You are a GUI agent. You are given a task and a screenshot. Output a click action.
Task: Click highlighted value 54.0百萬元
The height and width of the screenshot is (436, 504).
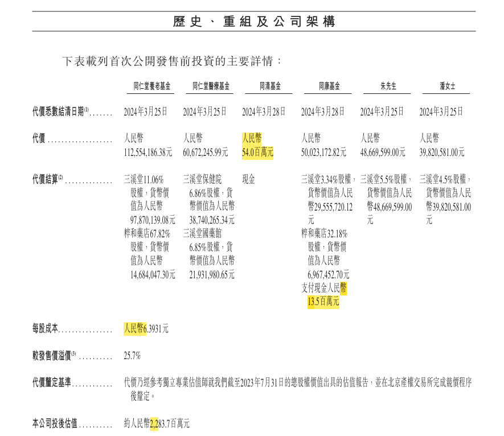(x=258, y=153)
